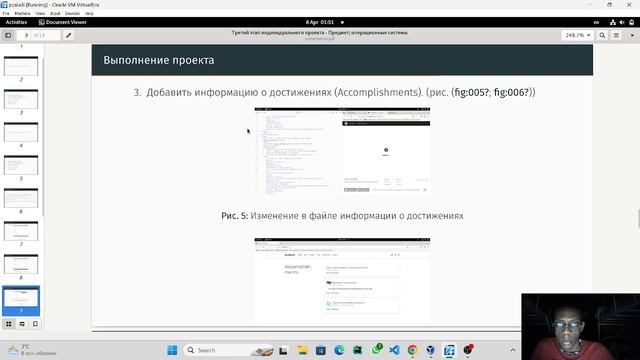This screenshot has width=640, height=360.
Task: Open the Document Viewer hamburger menu
Action: tap(616, 36)
